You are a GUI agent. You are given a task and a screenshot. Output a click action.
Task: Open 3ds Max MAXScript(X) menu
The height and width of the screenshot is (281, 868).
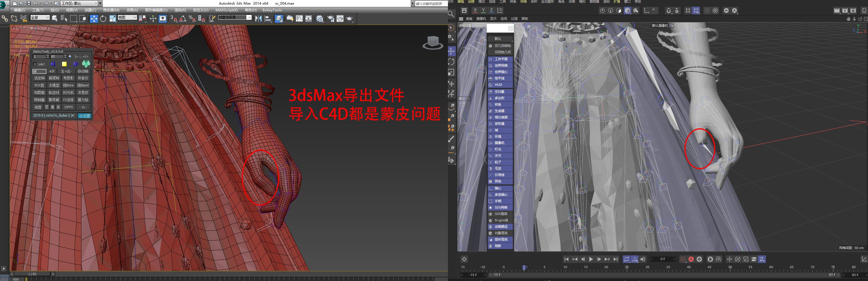tap(227, 10)
